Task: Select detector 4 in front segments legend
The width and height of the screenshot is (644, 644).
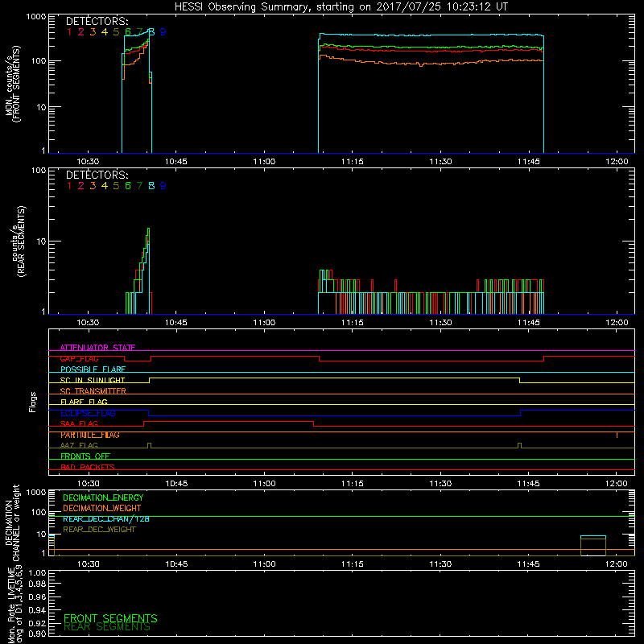Action: tap(105, 32)
